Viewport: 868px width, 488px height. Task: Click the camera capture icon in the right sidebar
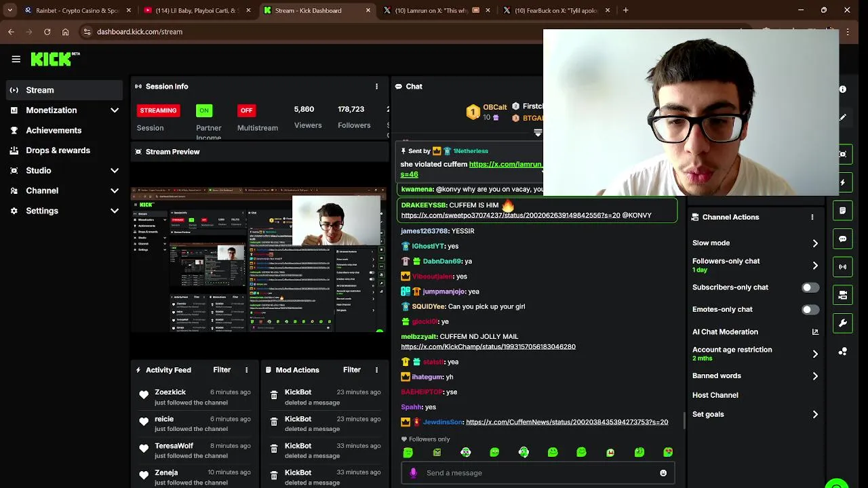click(x=842, y=155)
